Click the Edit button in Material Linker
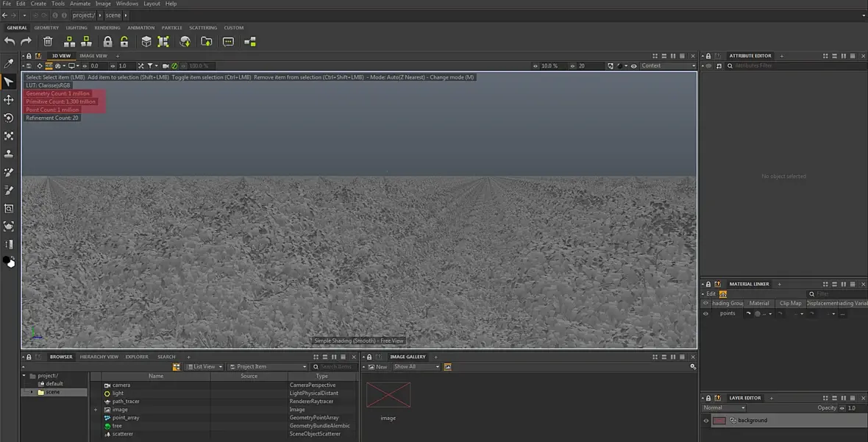Viewport: 868px width, 442px height. coord(711,294)
